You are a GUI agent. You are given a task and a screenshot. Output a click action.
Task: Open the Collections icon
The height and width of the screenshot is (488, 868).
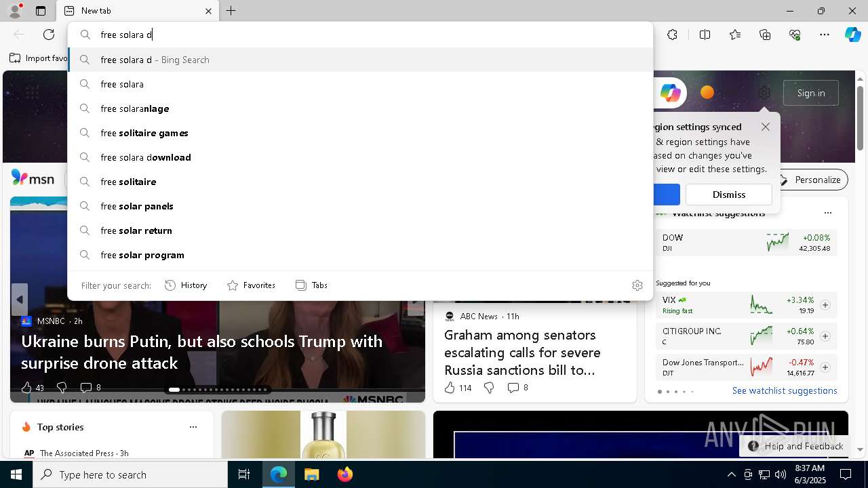tap(765, 35)
